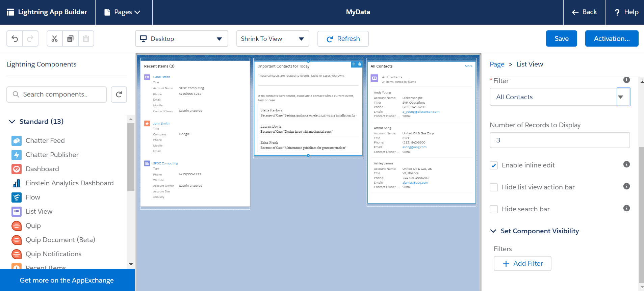Image resolution: width=644 pixels, height=291 pixels.
Task: Select the Einstein Analytics Dashboard icon
Action: coord(17,183)
